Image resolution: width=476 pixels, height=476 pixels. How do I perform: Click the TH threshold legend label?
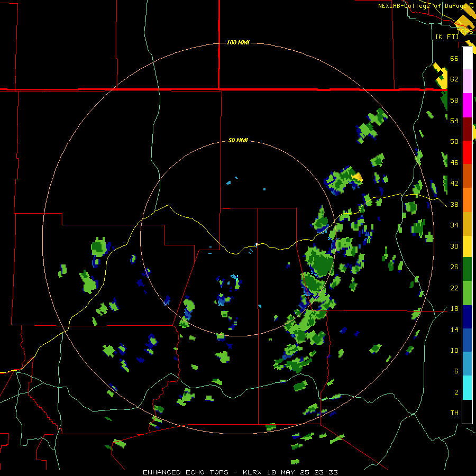454,413
